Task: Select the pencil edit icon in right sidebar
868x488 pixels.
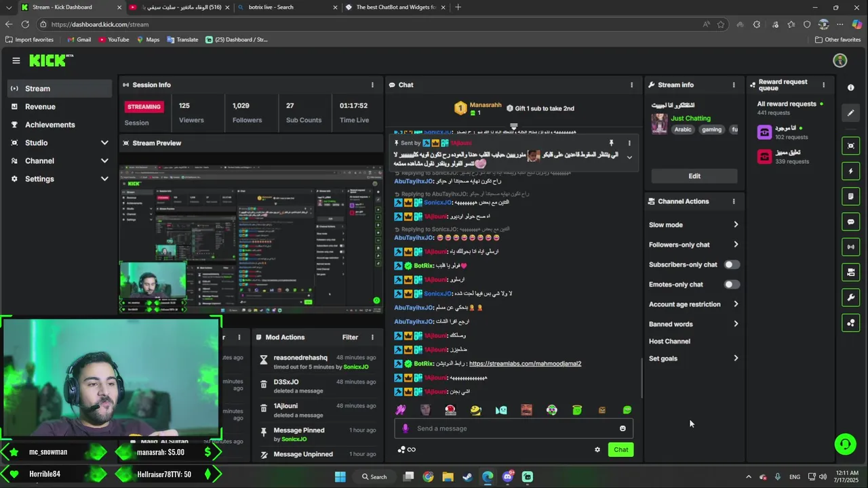Action: coord(851,113)
